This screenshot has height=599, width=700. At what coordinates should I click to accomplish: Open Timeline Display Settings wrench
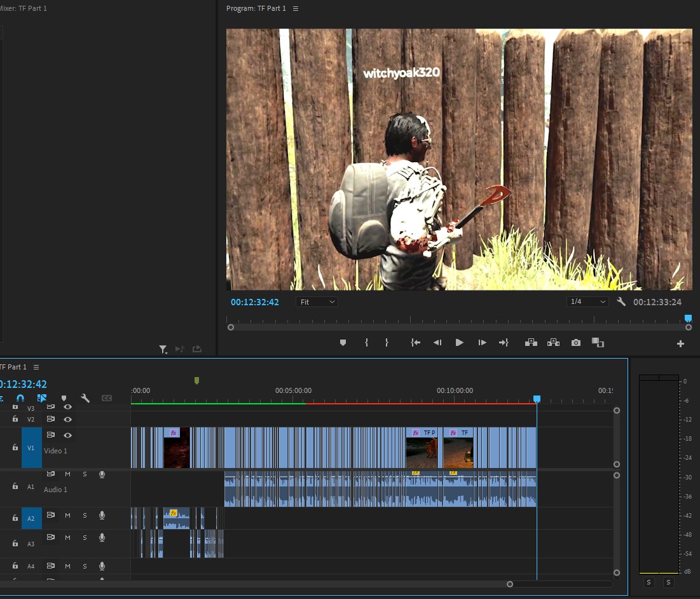coord(85,397)
